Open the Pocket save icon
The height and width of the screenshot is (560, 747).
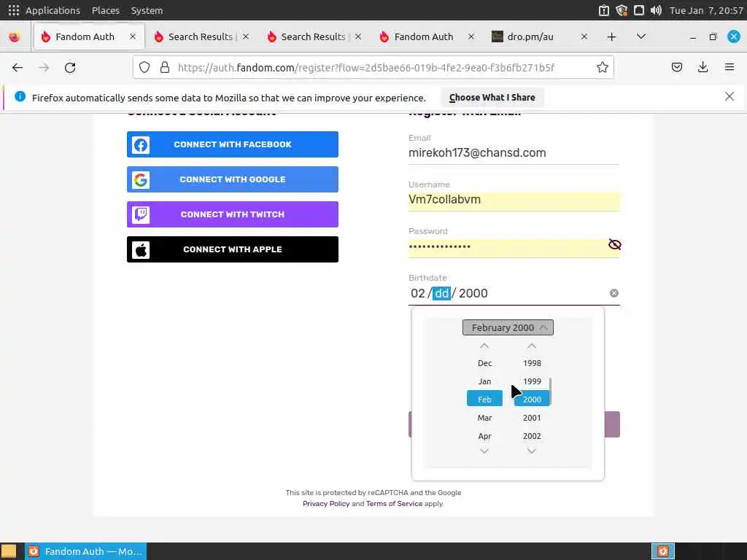[676, 67]
